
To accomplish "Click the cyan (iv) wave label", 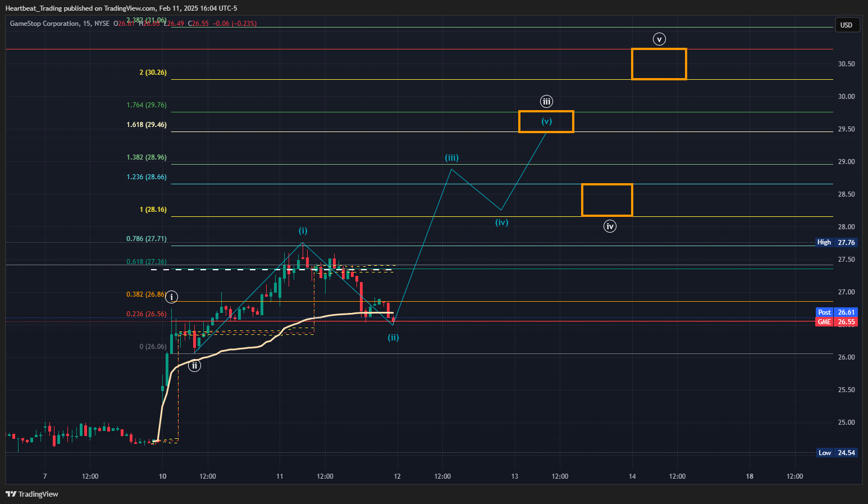I will point(502,223).
